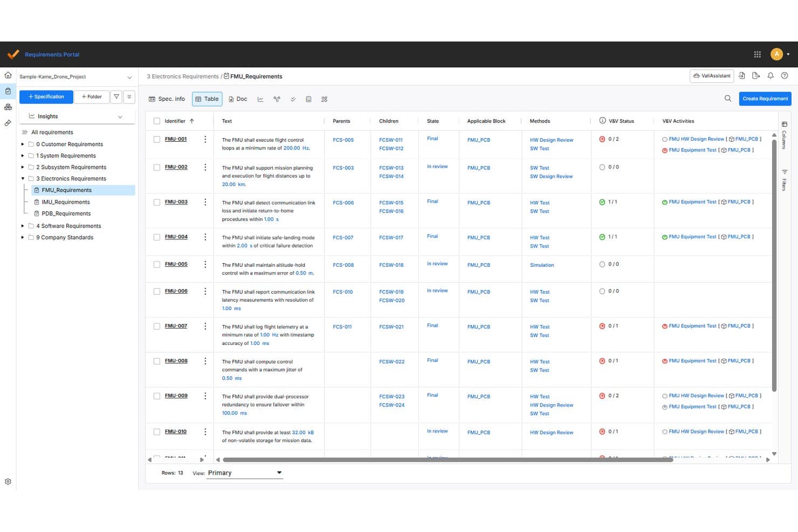
Task: Open the list document icon in toolbar
Action: coord(308,99)
